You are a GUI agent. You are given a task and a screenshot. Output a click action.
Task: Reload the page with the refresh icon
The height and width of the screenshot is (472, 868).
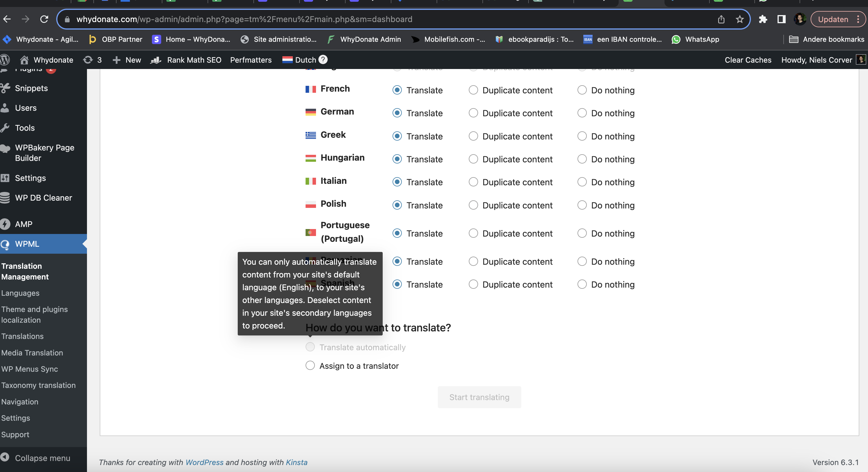pos(44,19)
